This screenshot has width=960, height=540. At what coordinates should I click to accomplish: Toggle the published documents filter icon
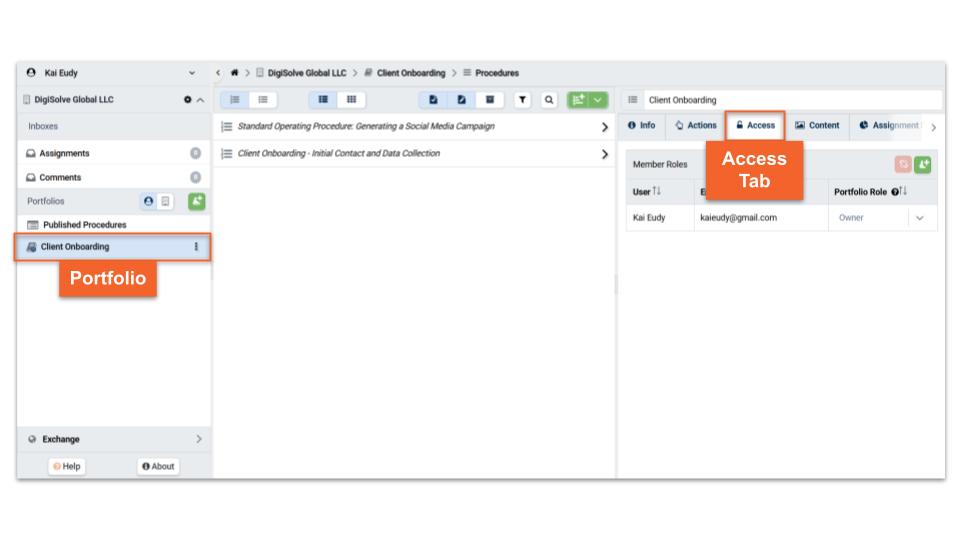[433, 100]
